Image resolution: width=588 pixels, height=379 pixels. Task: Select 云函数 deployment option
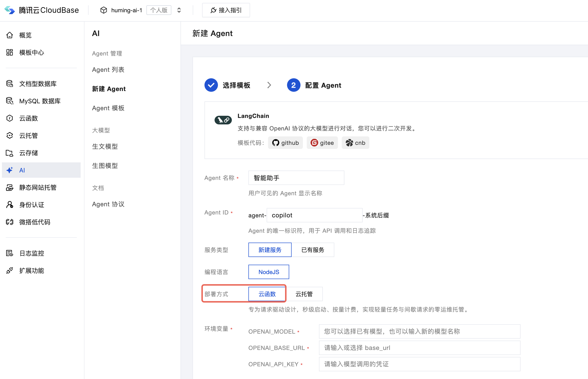pyautogui.click(x=267, y=294)
